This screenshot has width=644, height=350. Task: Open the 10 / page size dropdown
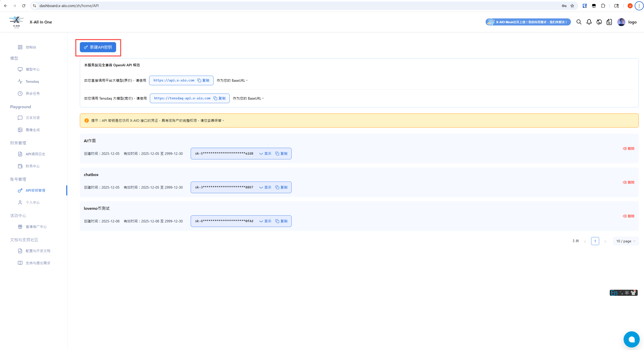click(x=626, y=241)
